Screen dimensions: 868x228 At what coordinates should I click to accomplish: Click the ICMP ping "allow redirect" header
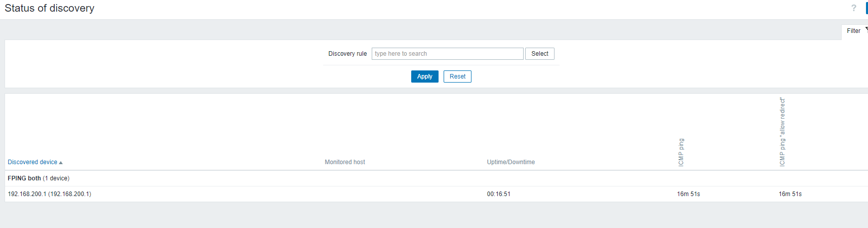782,132
